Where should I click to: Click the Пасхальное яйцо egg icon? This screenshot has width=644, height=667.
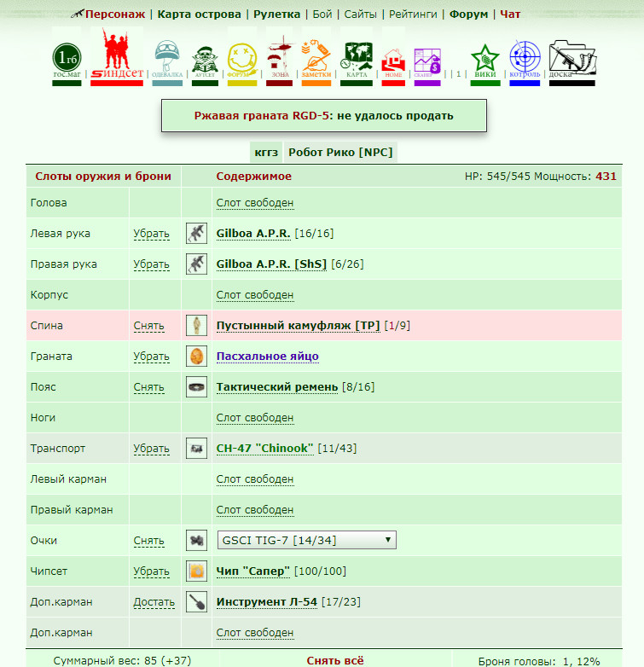[196, 356]
